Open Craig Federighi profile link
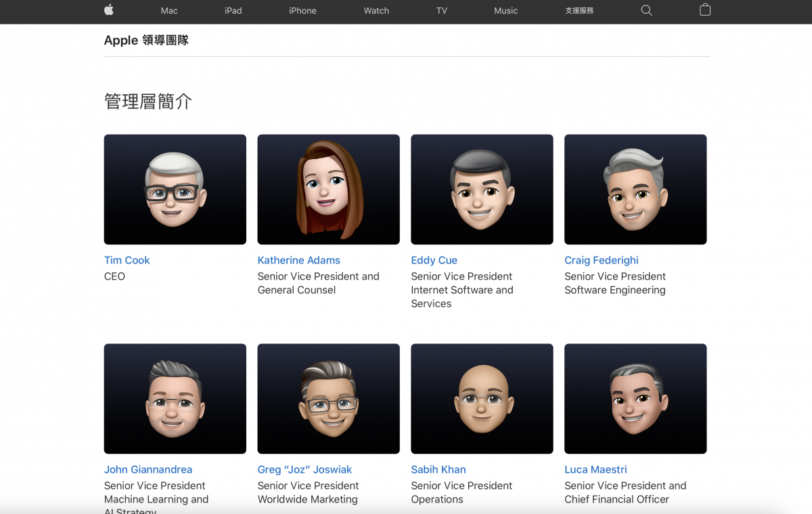The width and height of the screenshot is (812, 514). (x=602, y=260)
